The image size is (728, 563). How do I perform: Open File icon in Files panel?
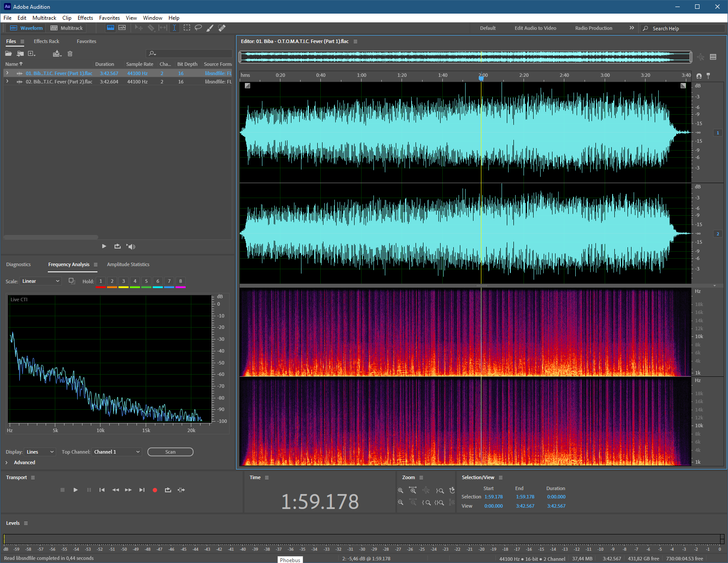click(x=8, y=54)
